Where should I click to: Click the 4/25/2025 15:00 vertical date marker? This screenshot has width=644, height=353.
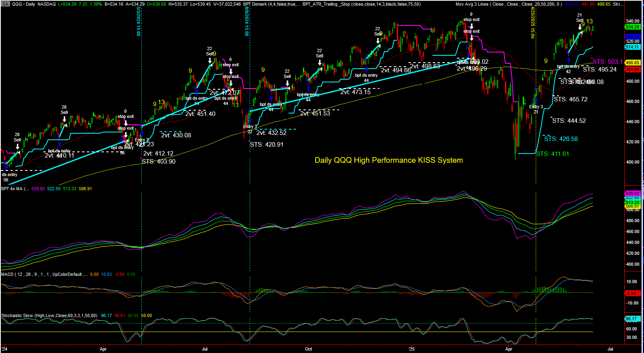coord(533,23)
